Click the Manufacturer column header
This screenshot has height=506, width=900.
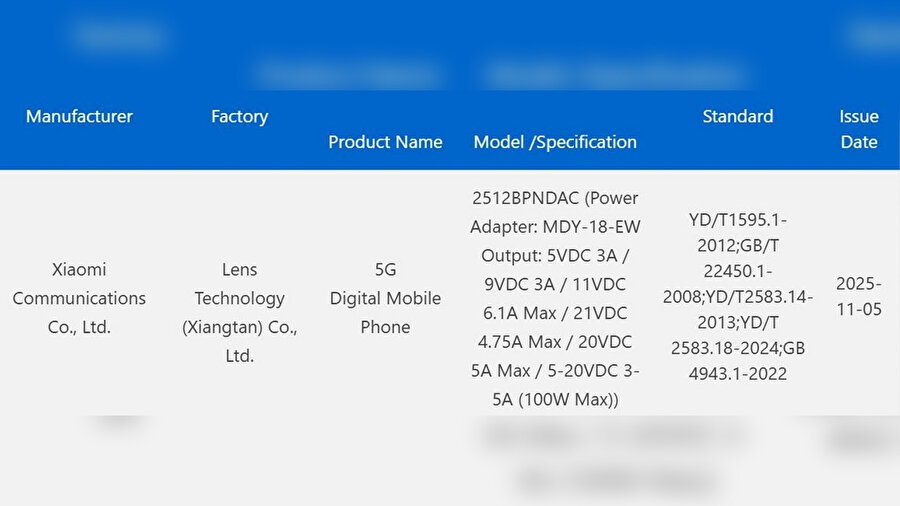(x=79, y=116)
